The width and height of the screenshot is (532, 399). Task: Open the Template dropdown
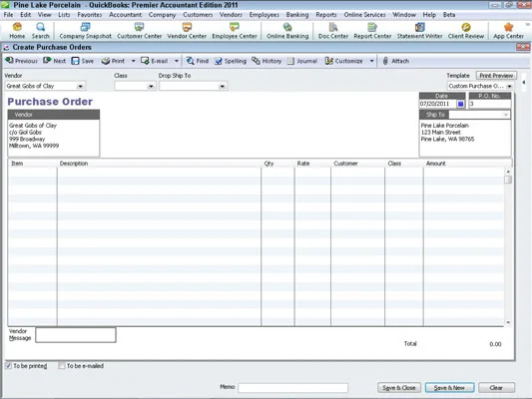pos(510,86)
